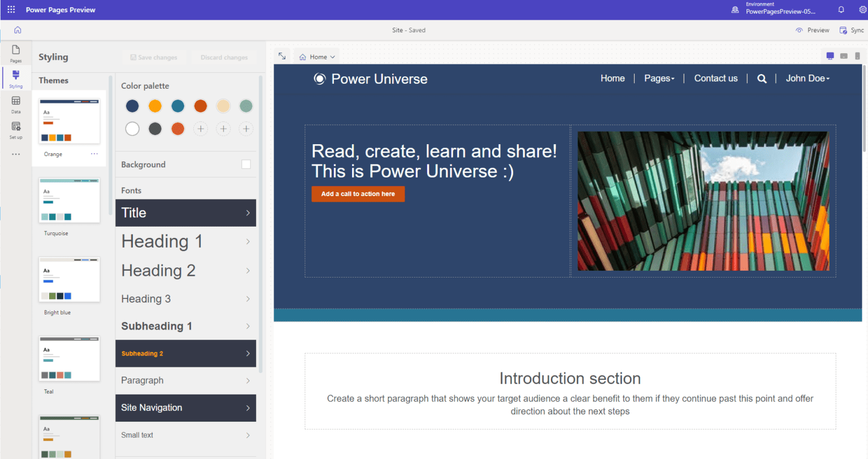Viewport: 868px width, 459px height.
Task: Open the John Doe account dropdown
Action: click(x=807, y=78)
